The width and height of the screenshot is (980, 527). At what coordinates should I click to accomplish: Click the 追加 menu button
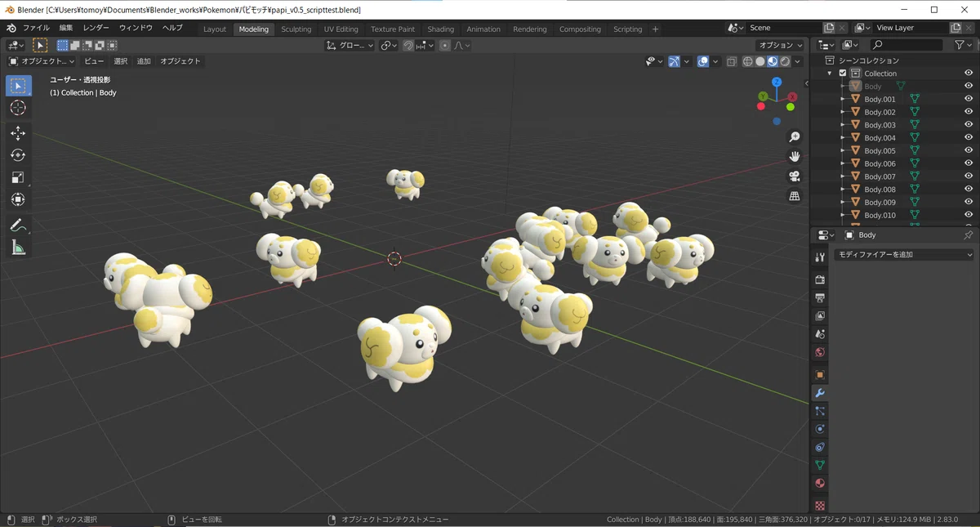[144, 61]
